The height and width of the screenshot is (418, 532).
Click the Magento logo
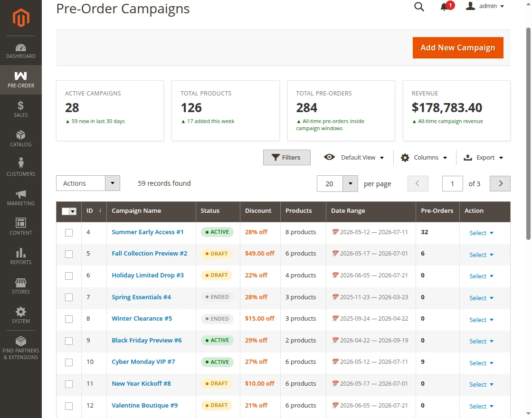pyautogui.click(x=21, y=18)
